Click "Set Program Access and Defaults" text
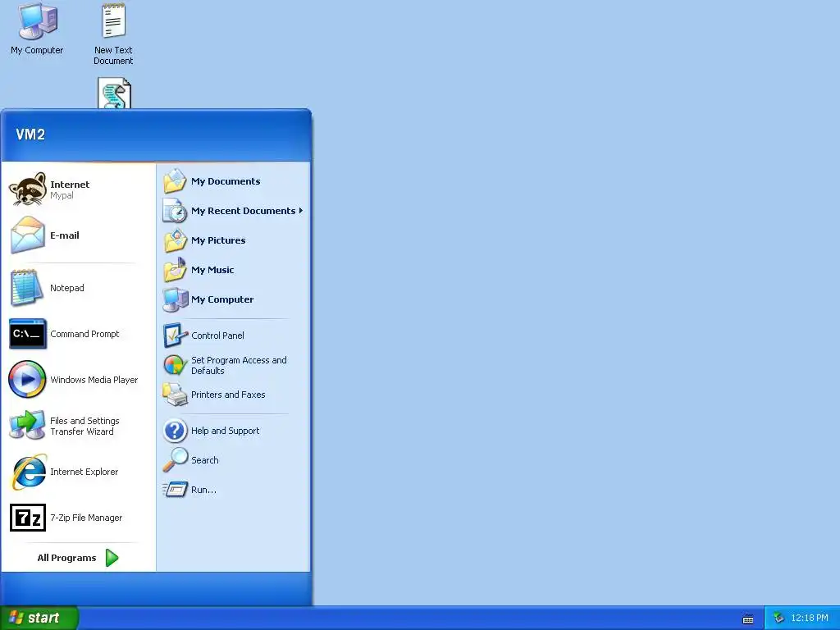 pos(239,365)
